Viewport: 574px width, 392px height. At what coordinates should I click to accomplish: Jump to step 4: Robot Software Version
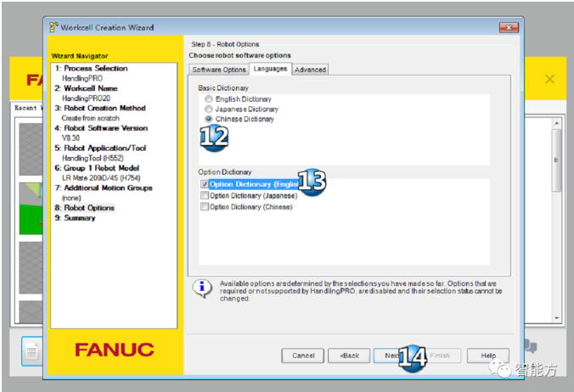coord(101,128)
